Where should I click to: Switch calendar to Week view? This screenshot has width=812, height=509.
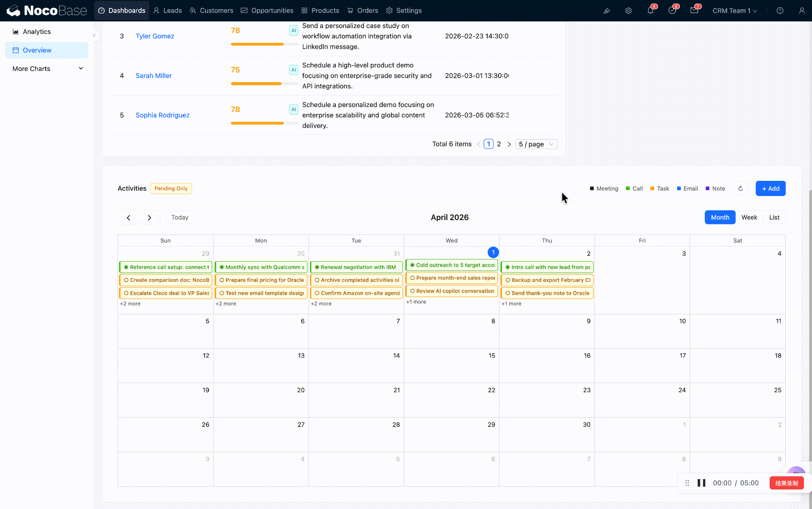click(749, 217)
